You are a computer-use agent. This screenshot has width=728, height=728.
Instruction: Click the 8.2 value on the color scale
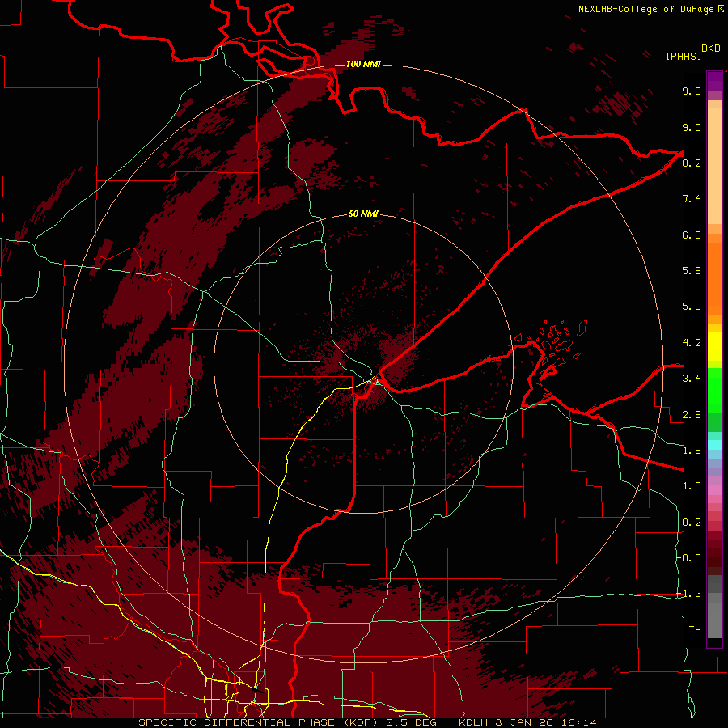pyautogui.click(x=692, y=163)
